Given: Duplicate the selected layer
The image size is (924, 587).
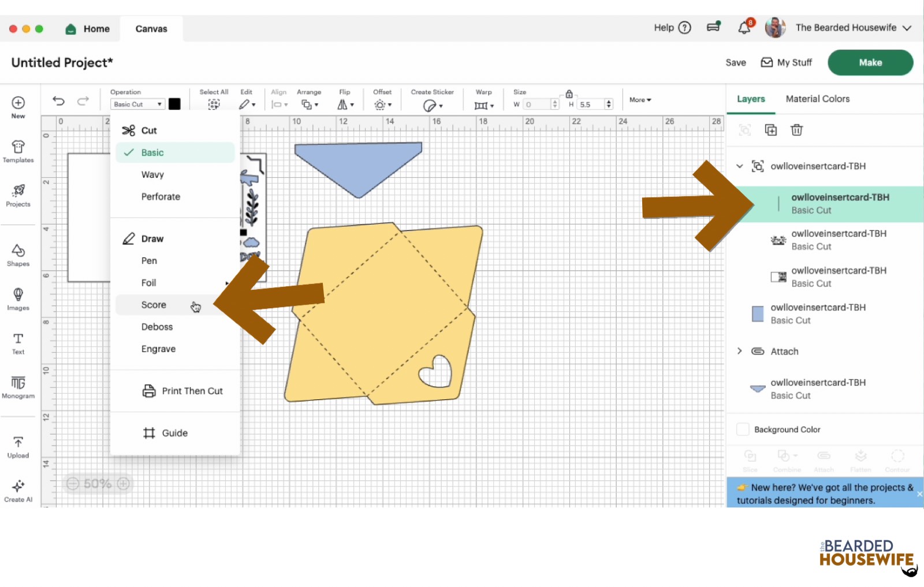Looking at the screenshot, I should click(x=770, y=130).
